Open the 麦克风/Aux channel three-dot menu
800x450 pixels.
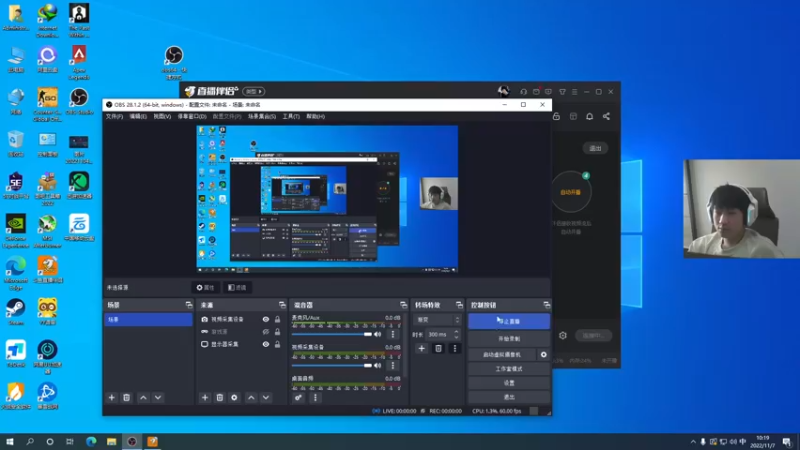pos(393,335)
